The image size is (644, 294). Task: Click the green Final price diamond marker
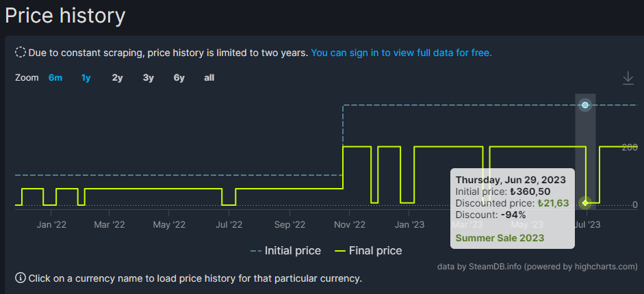coord(585,202)
